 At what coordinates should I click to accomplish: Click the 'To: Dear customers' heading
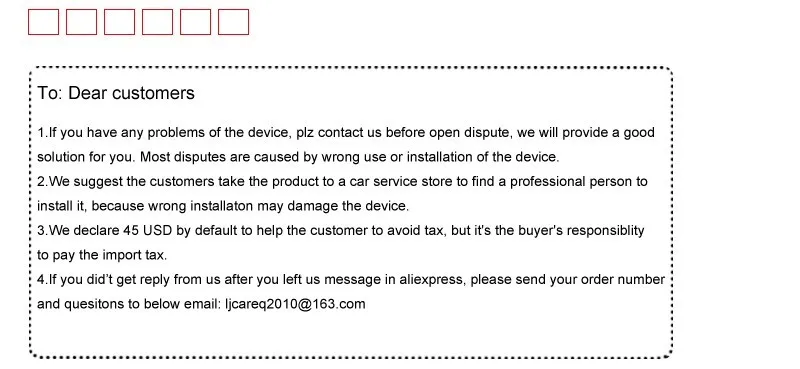coord(116,93)
